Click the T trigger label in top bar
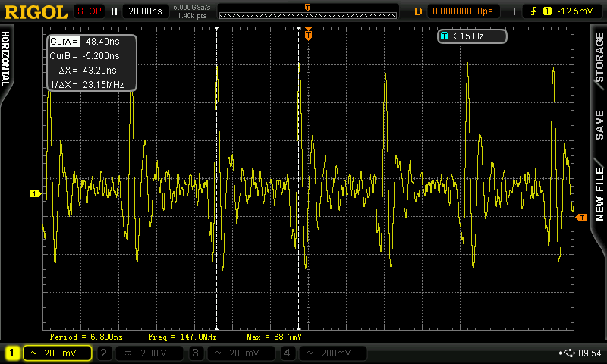Viewport: 607px width, 364px height. 514,11
